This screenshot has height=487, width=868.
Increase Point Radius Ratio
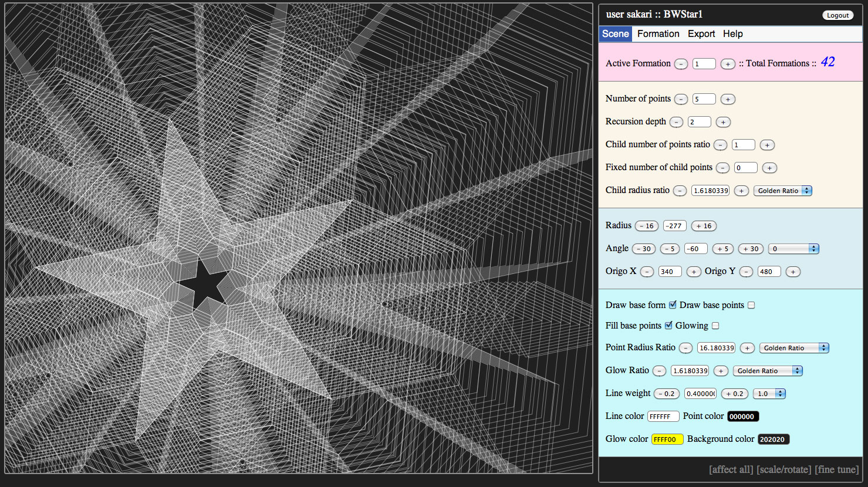click(747, 348)
